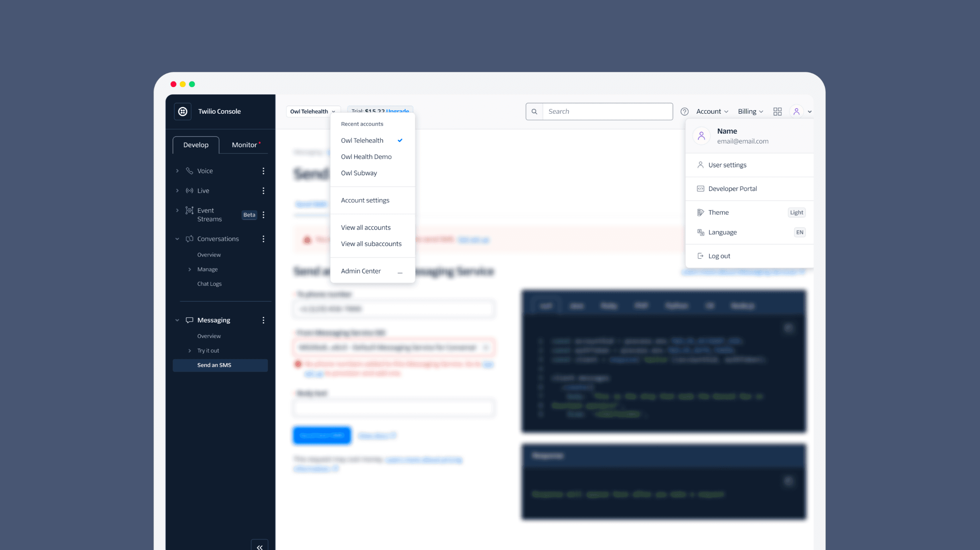Viewport: 980px width, 550px height.
Task: Expand the Messaging section
Action: pos(177,320)
